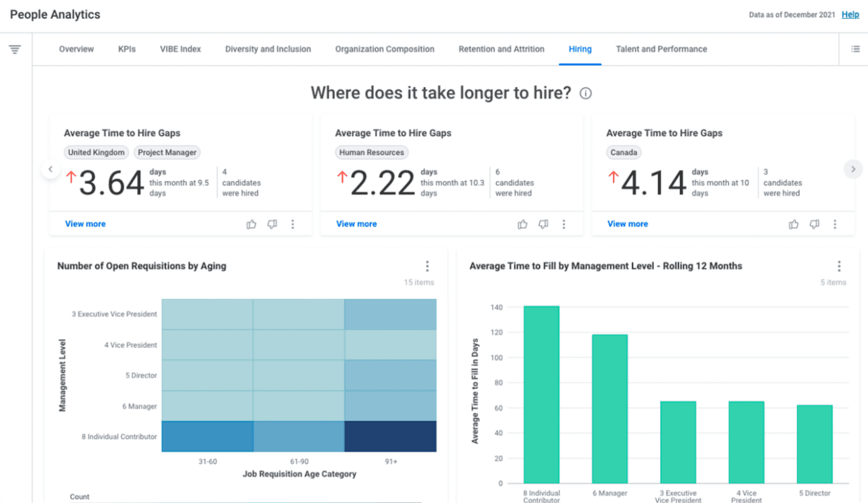Click the info icon beside the page heading
Viewport: 868px width, 503px height.
585,93
